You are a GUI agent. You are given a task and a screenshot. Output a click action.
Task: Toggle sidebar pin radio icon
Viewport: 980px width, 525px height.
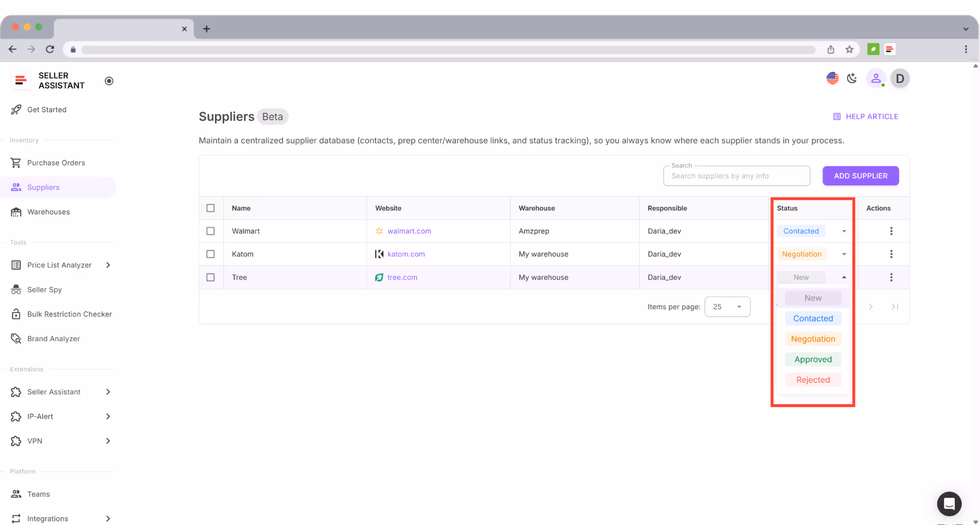coord(109,81)
